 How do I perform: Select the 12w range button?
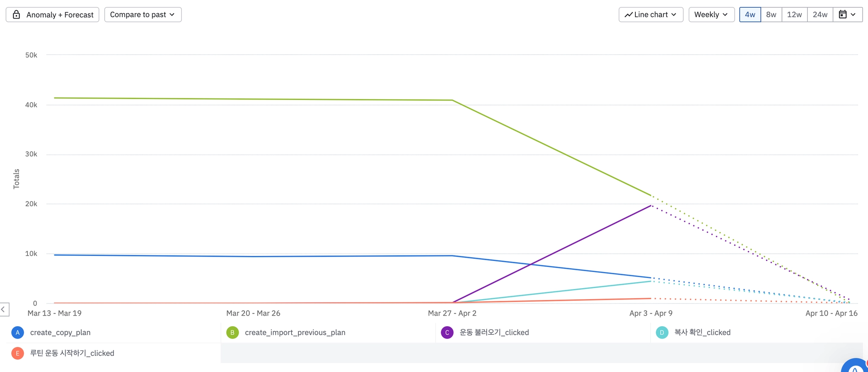(794, 14)
